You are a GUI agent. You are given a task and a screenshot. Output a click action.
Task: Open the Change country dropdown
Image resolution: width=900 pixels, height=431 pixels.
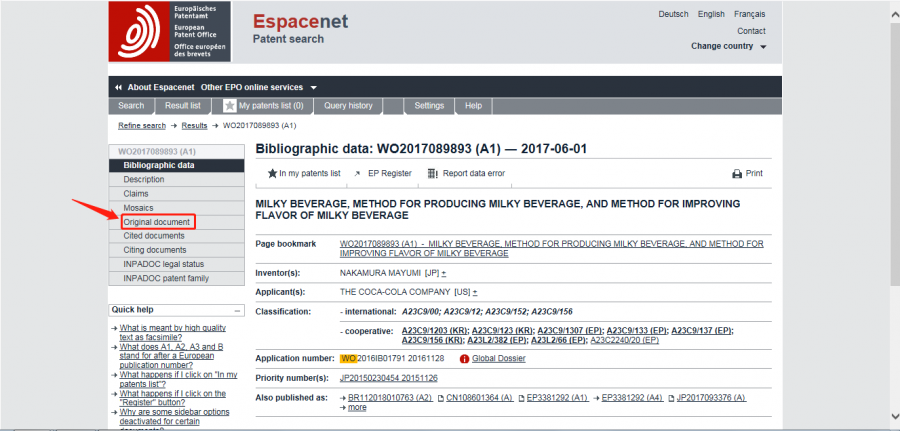click(x=728, y=46)
